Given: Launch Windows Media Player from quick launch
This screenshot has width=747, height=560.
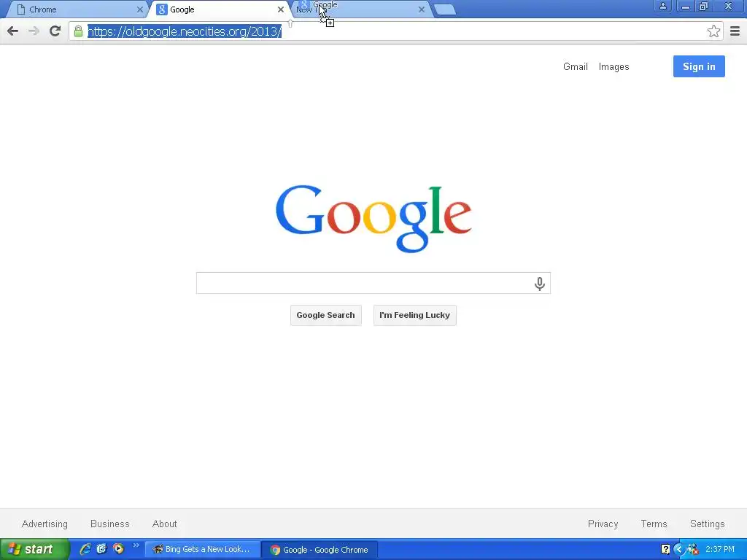Looking at the screenshot, I should click(x=118, y=549).
